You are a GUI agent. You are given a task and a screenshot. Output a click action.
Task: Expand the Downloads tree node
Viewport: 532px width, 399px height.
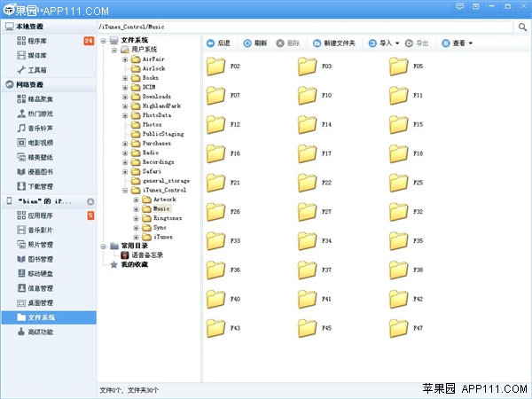pos(125,97)
